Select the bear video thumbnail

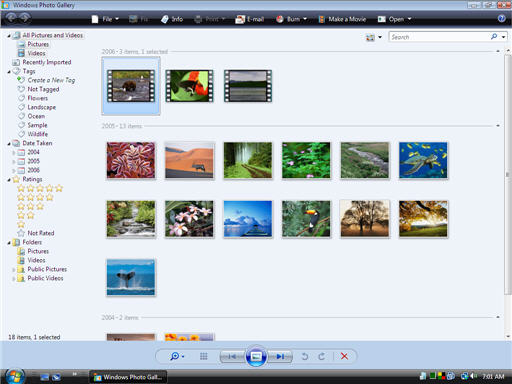(131, 86)
